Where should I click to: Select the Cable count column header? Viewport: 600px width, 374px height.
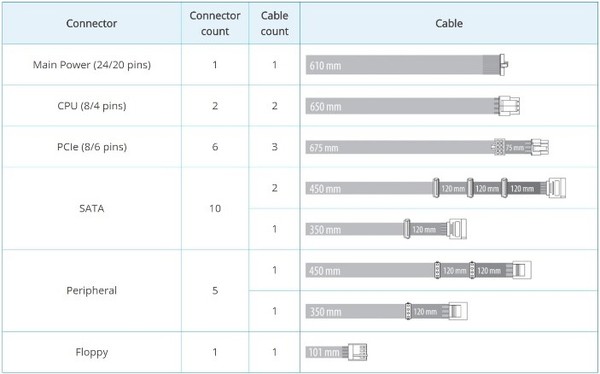(274, 23)
